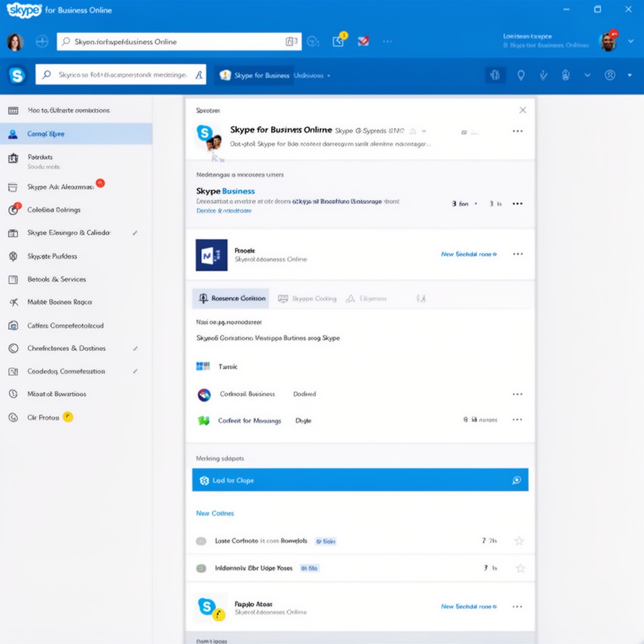
Task: Open the three-dot menu in the 'Corfreit for Meosings' row
Action: click(518, 419)
